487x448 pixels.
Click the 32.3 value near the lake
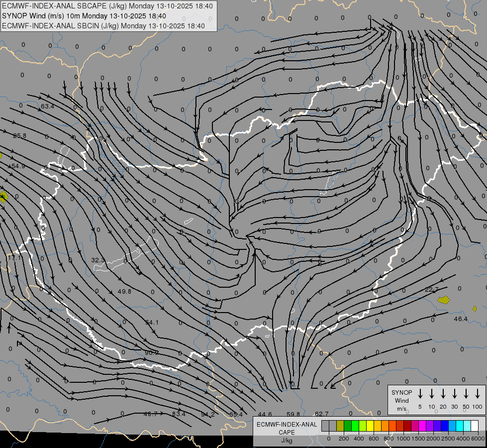coord(98,260)
